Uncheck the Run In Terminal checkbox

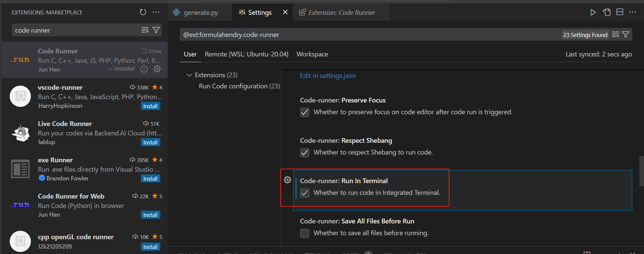pos(305,193)
